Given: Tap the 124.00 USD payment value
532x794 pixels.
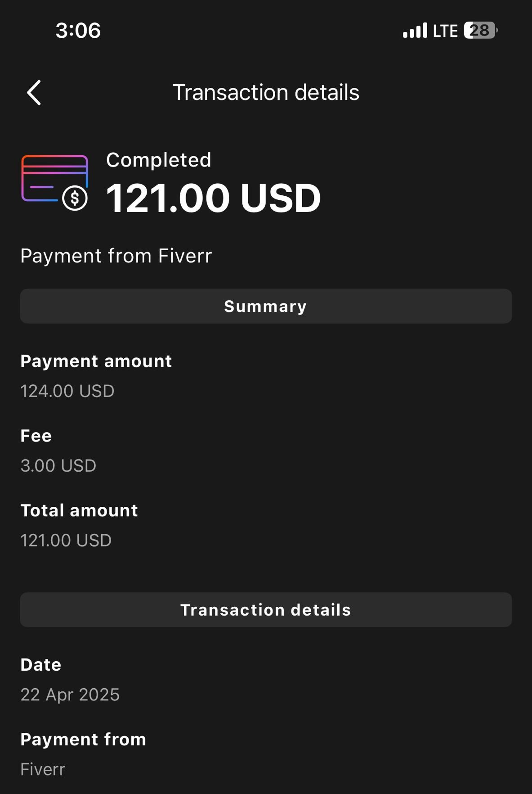Looking at the screenshot, I should (x=67, y=391).
